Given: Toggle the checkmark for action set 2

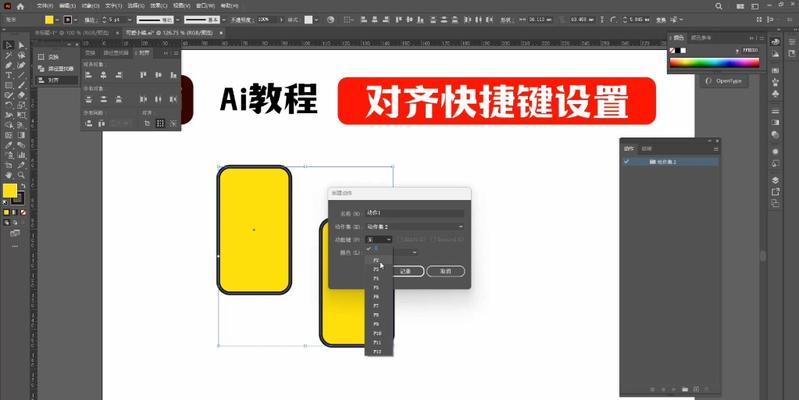Looking at the screenshot, I should tap(626, 162).
